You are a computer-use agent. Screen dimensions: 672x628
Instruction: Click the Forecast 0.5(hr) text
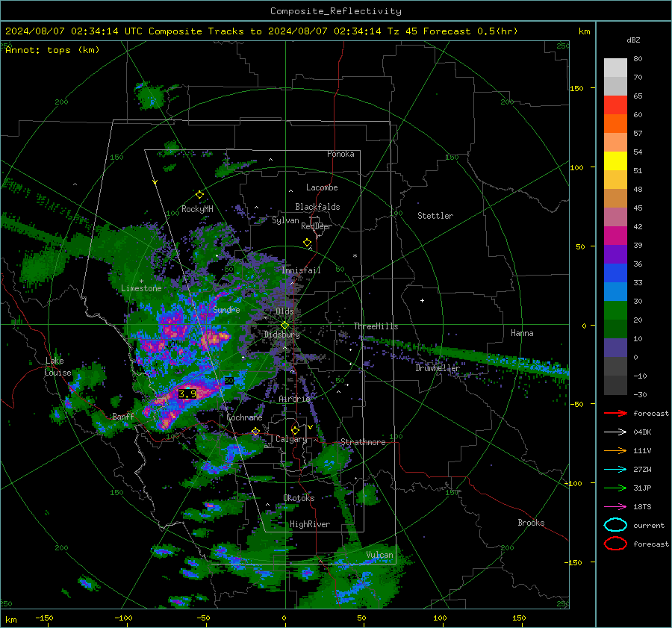click(x=470, y=31)
